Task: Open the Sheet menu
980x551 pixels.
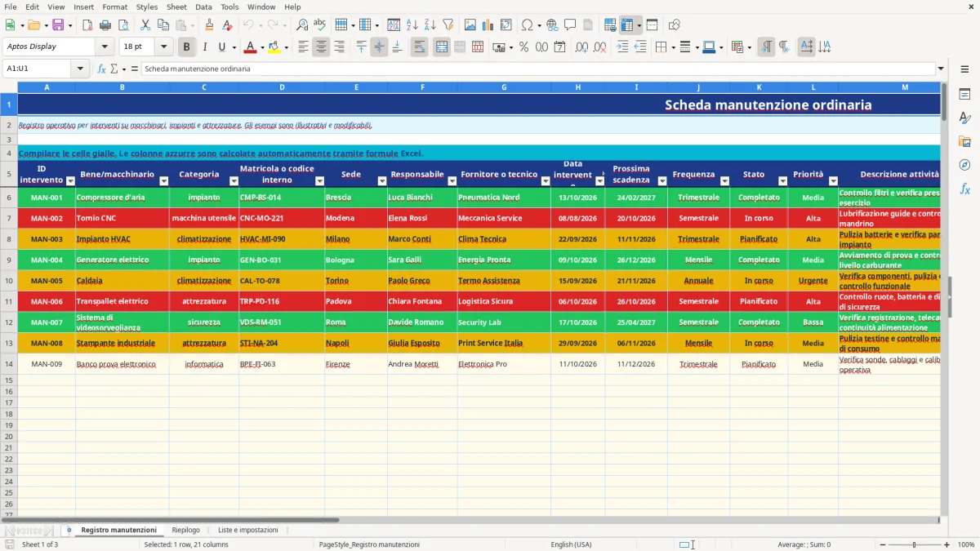Action: coord(176,7)
